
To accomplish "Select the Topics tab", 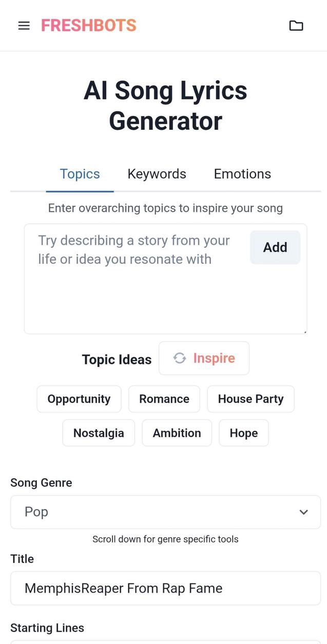I will [x=80, y=173].
